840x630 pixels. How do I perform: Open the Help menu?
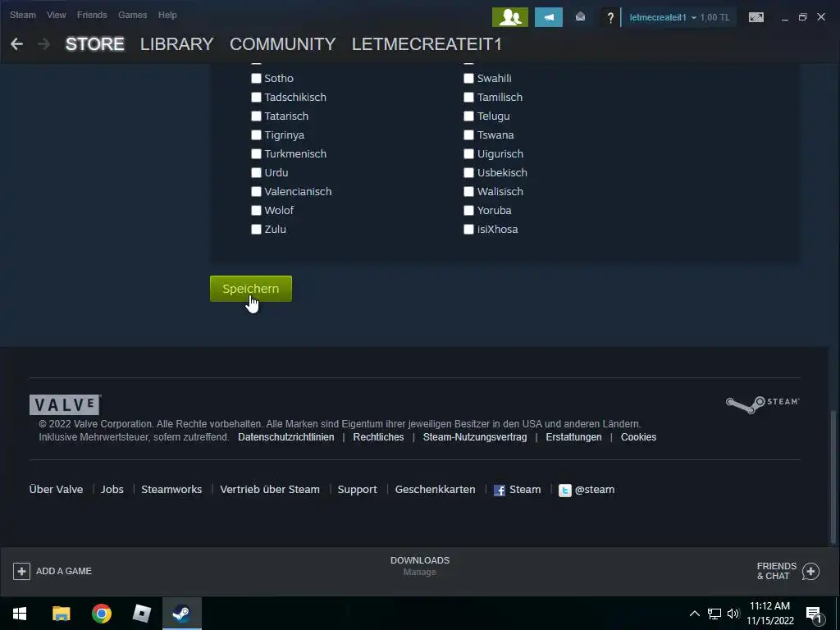tap(167, 15)
